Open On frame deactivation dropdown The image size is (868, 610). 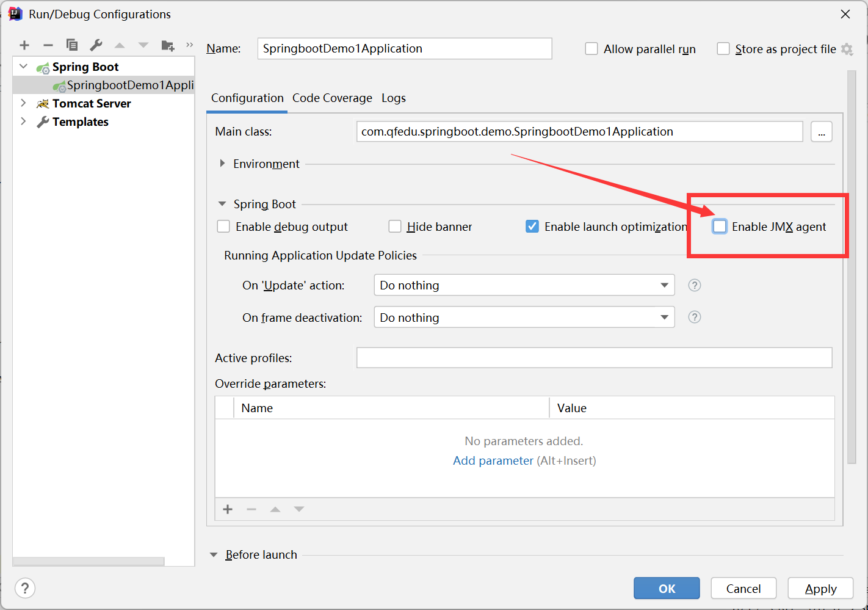524,317
